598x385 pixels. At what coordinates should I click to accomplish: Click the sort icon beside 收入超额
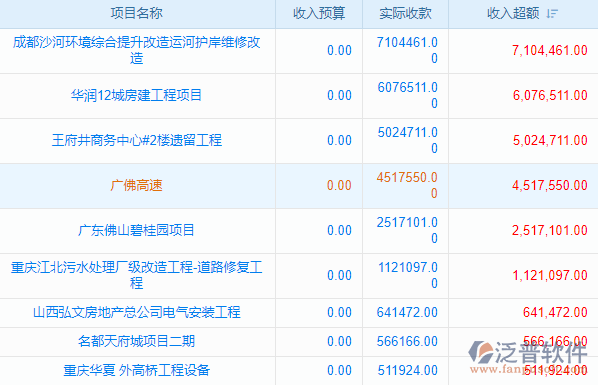pyautogui.click(x=551, y=14)
